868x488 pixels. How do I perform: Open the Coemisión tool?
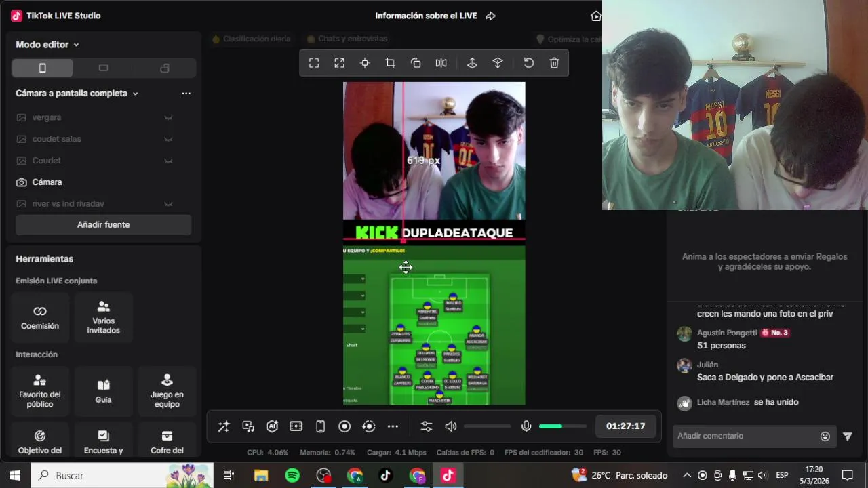[x=40, y=317]
